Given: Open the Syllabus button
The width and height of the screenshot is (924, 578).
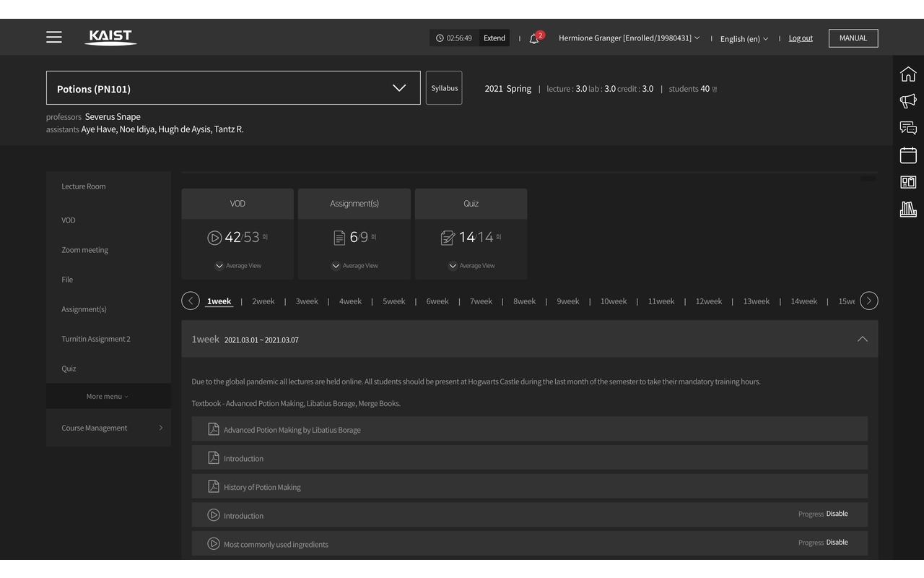Looking at the screenshot, I should coord(444,88).
